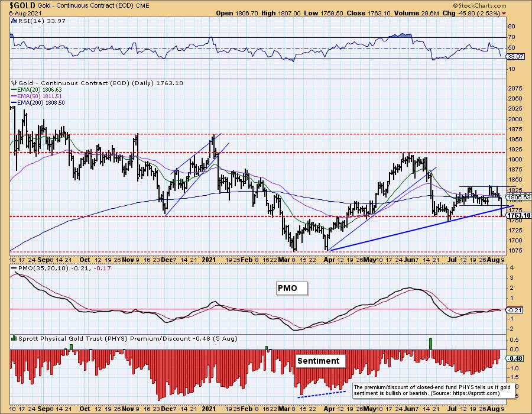Click the EMA(50) 1811.51 legend entry
Screen dimensions: 532x414
(x=37, y=96)
